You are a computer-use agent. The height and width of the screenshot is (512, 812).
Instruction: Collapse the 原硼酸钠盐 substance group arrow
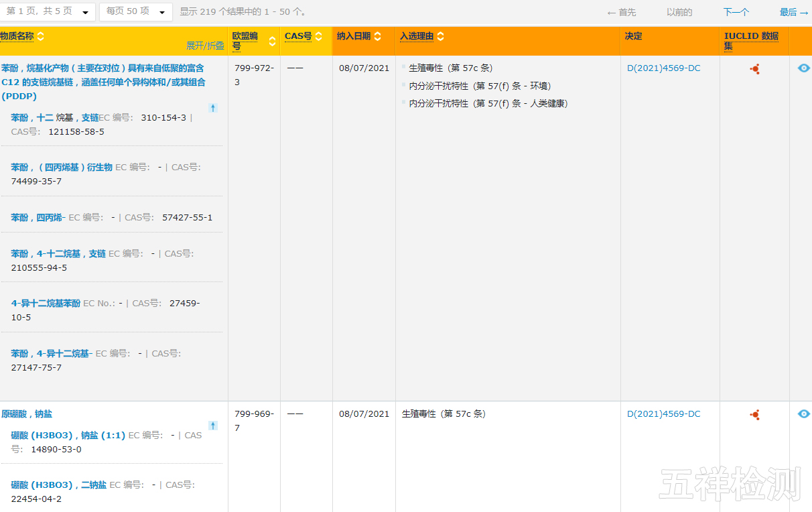pyautogui.click(x=213, y=426)
